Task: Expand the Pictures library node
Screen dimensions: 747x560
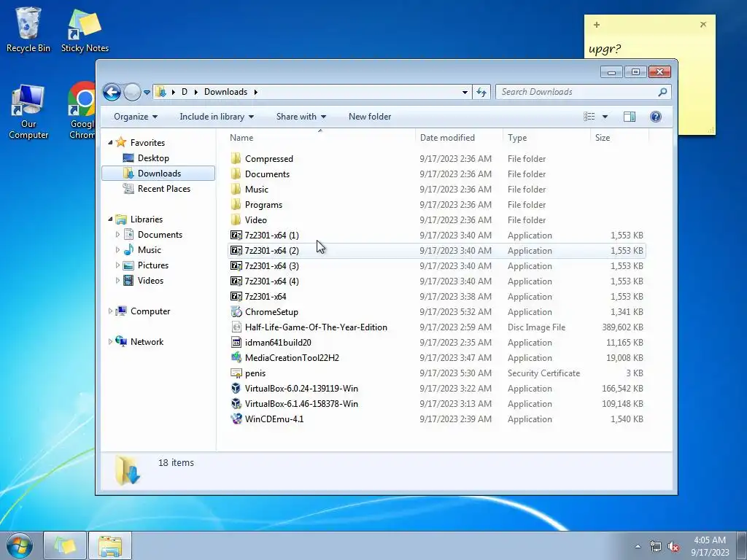Action: [x=117, y=265]
